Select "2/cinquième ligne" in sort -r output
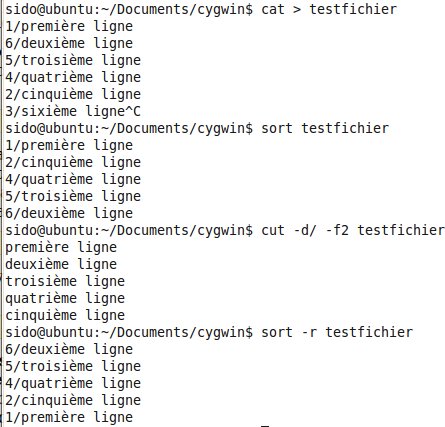445x427 pixels. click(x=73, y=400)
